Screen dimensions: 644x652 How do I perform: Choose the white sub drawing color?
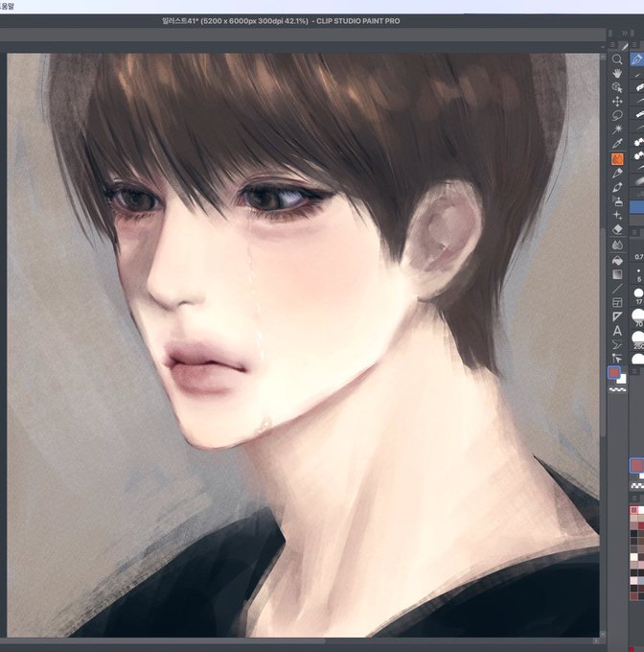[622, 379]
